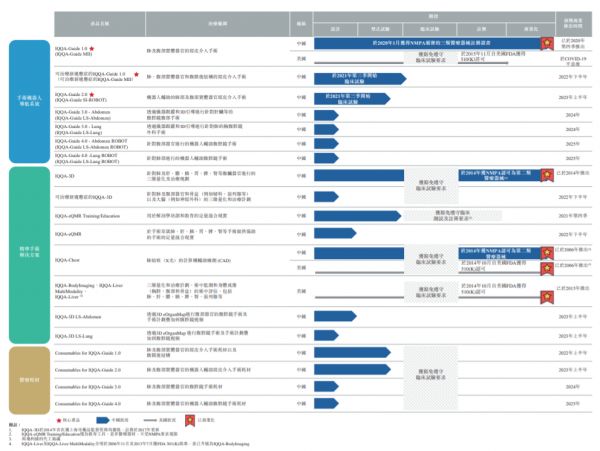Image resolution: width=600 pixels, height=451 pixels.
Task: Click the red approval badge in IQQA-Guide 1.0 row
Action: point(546,45)
